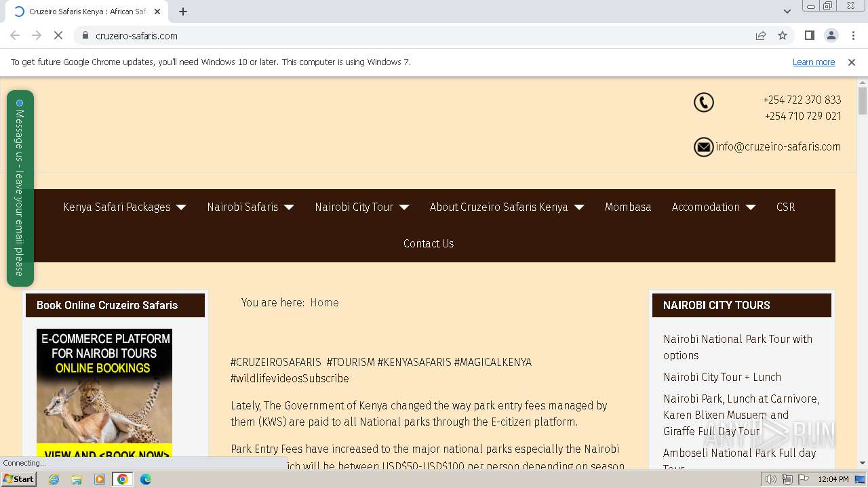Click the Chrome taskbar icon
The image size is (868, 488).
coord(123,479)
